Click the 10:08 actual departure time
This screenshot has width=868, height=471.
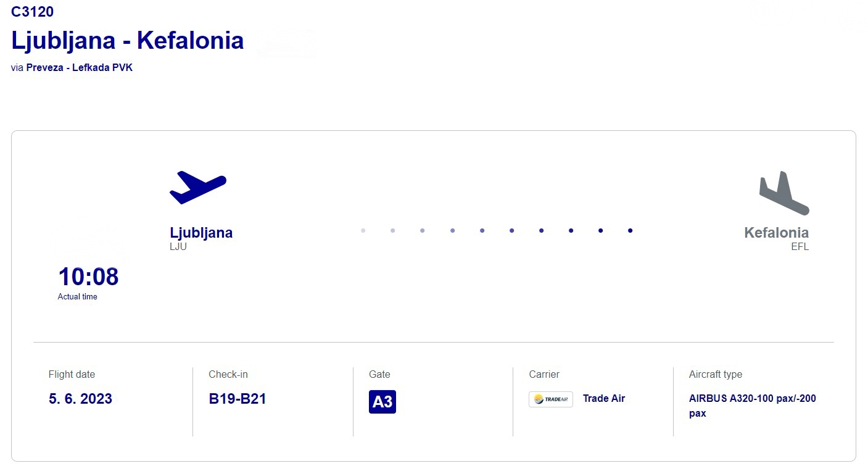tap(88, 277)
